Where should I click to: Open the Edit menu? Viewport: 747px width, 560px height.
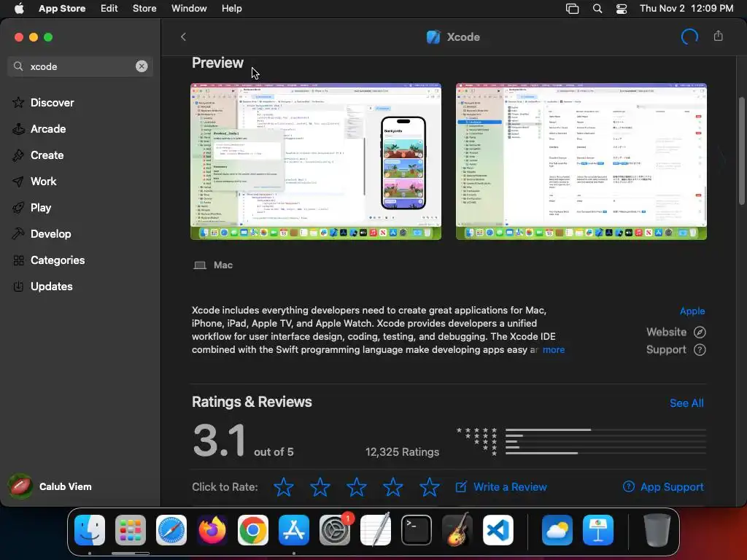109,8
